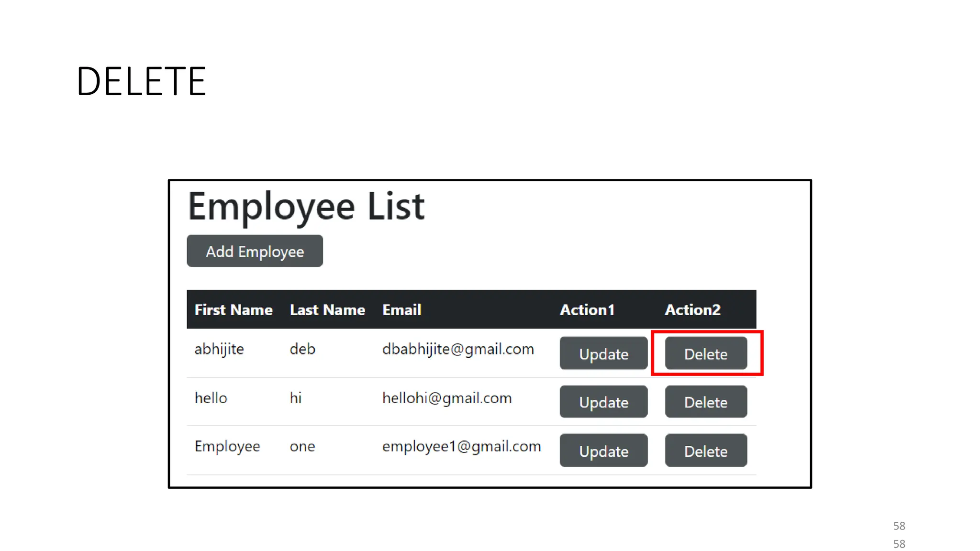This screenshot has width=980, height=551.
Task: Click the Action1 column header
Action: 587,310
